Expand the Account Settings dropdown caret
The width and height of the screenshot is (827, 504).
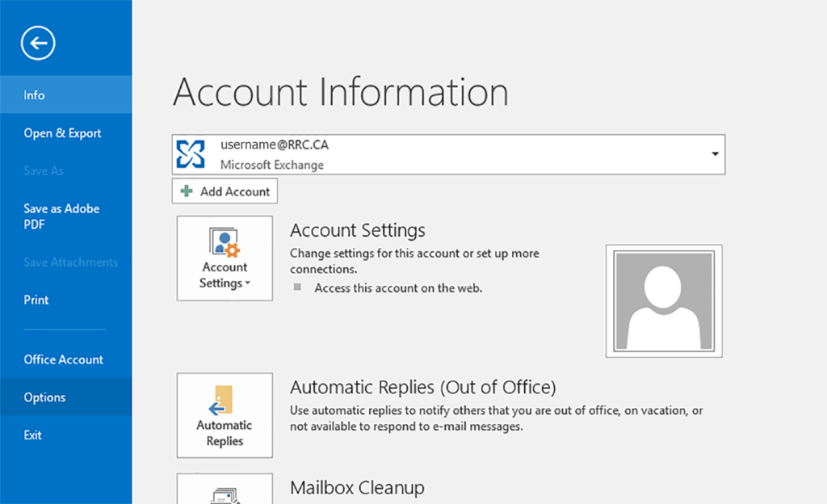click(x=247, y=284)
